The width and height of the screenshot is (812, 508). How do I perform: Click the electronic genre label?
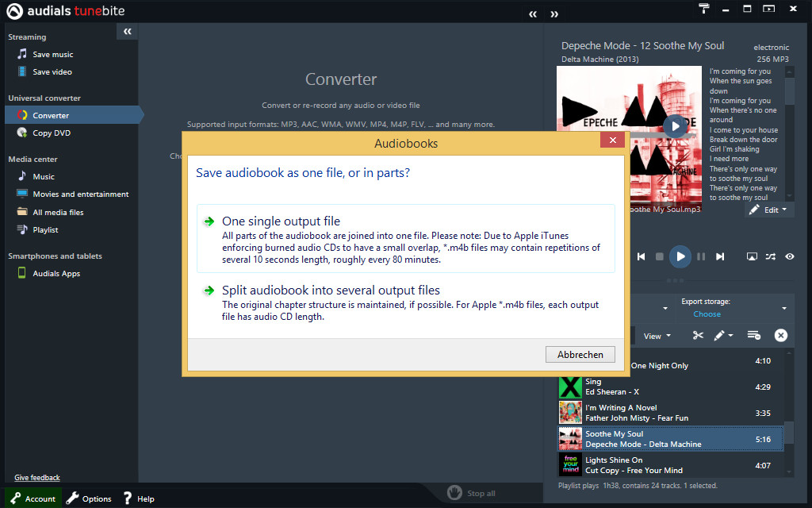pyautogui.click(x=771, y=47)
